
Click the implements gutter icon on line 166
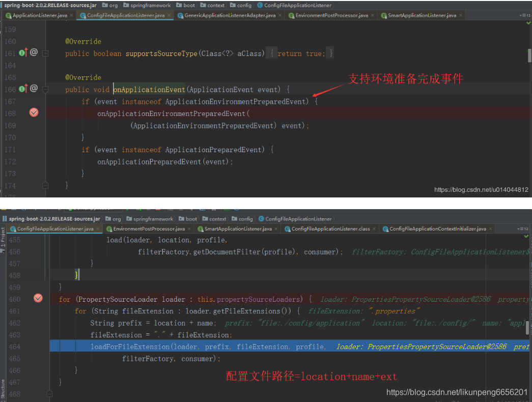[23, 89]
